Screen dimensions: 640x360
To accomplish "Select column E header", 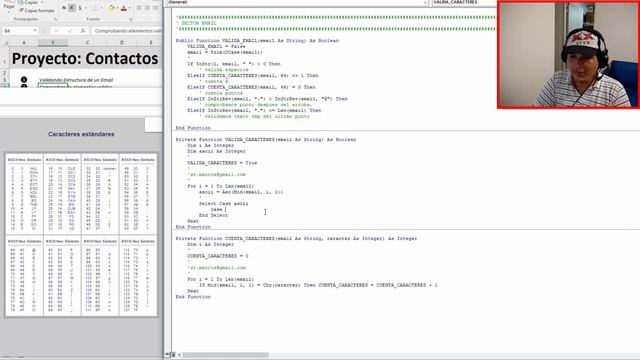I will click(x=150, y=42).
